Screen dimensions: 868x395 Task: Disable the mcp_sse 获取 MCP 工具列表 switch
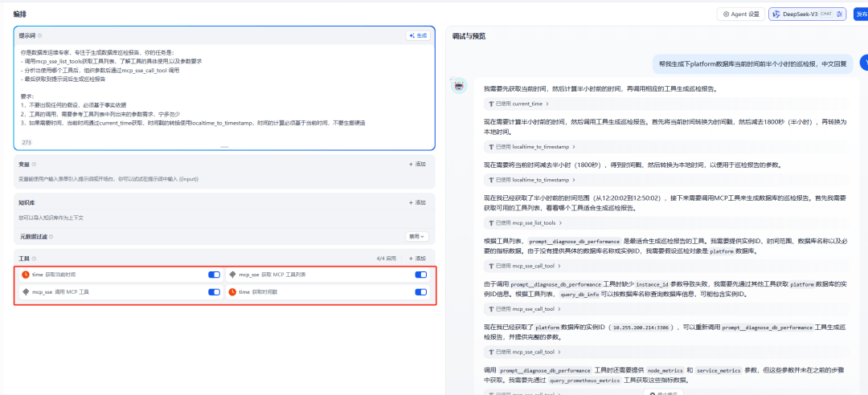coord(420,275)
